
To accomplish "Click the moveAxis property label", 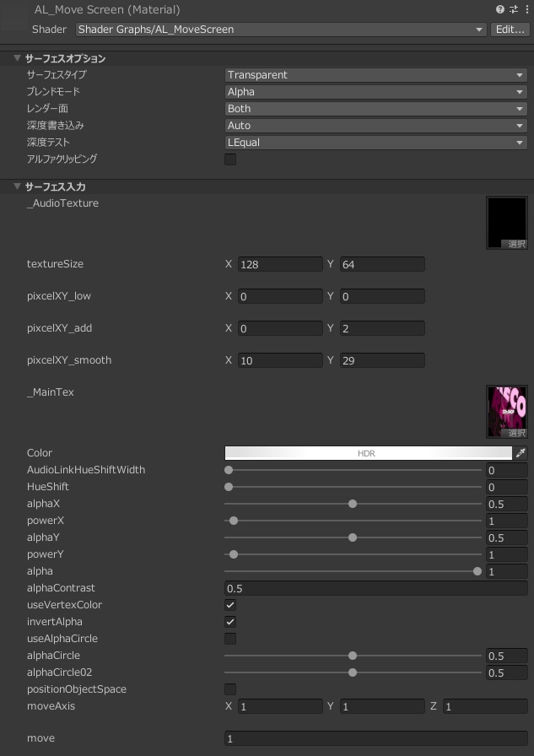I will 51,706.
